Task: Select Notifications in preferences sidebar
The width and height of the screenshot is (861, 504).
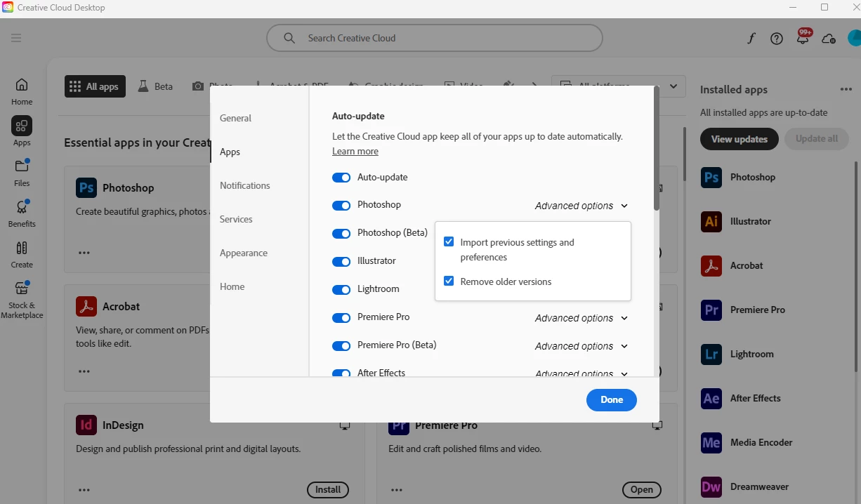Action: pos(244,185)
